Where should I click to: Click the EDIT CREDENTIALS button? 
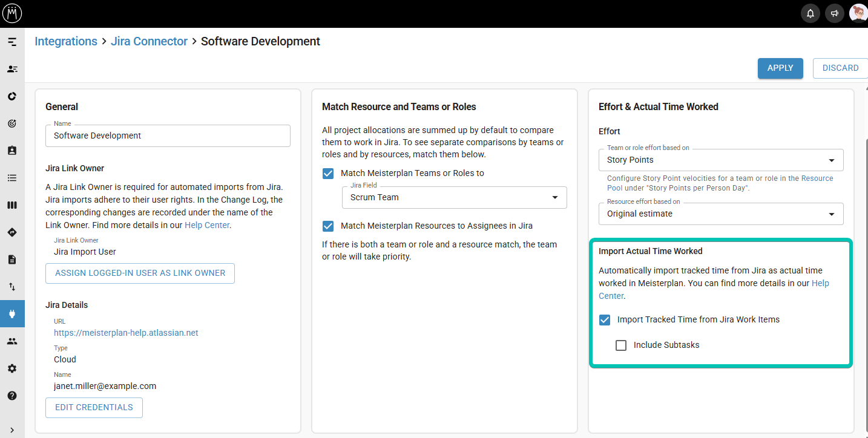click(94, 408)
